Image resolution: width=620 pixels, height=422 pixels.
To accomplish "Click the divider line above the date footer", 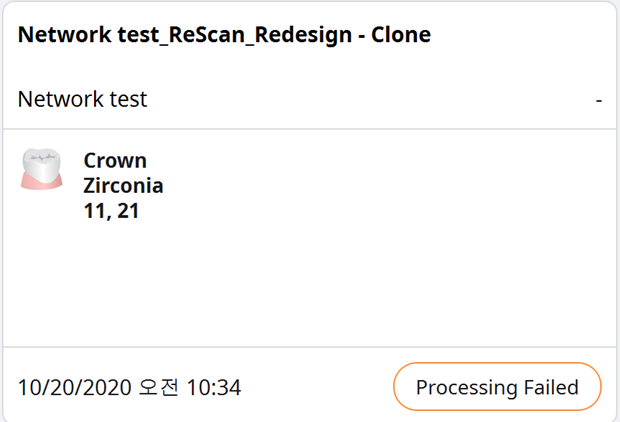I will 310,347.
